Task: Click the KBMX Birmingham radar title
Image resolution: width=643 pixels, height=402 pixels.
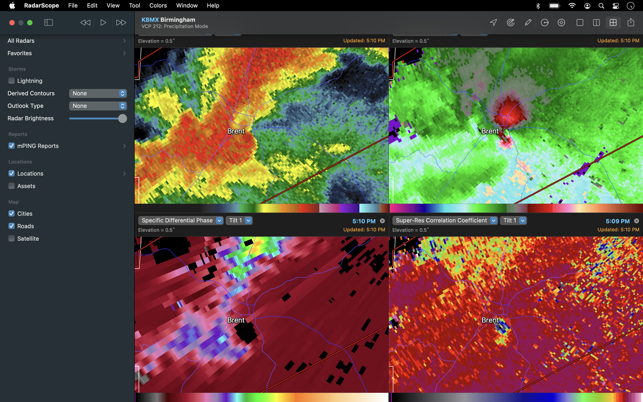Action: [168, 20]
